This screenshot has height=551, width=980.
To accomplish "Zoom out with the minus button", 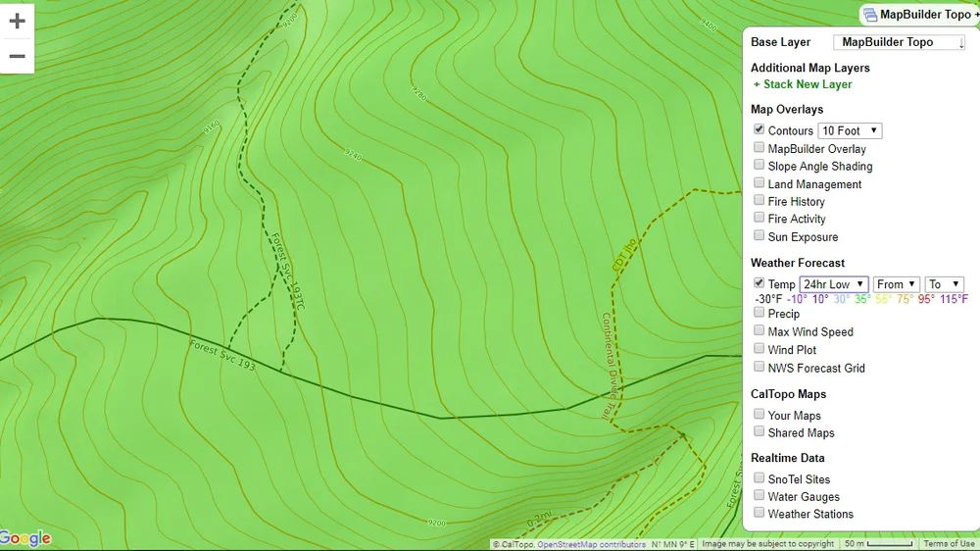I will [x=17, y=56].
